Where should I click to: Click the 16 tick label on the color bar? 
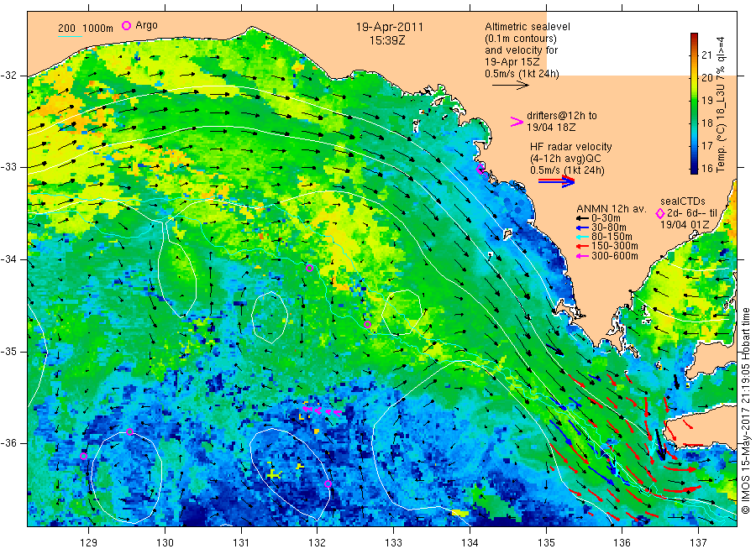click(x=706, y=169)
